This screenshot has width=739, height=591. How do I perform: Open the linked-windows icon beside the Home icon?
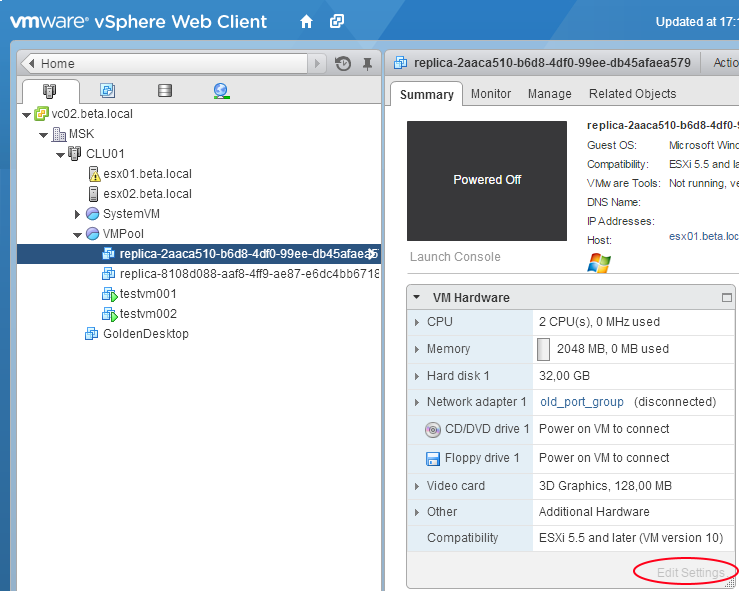point(337,21)
